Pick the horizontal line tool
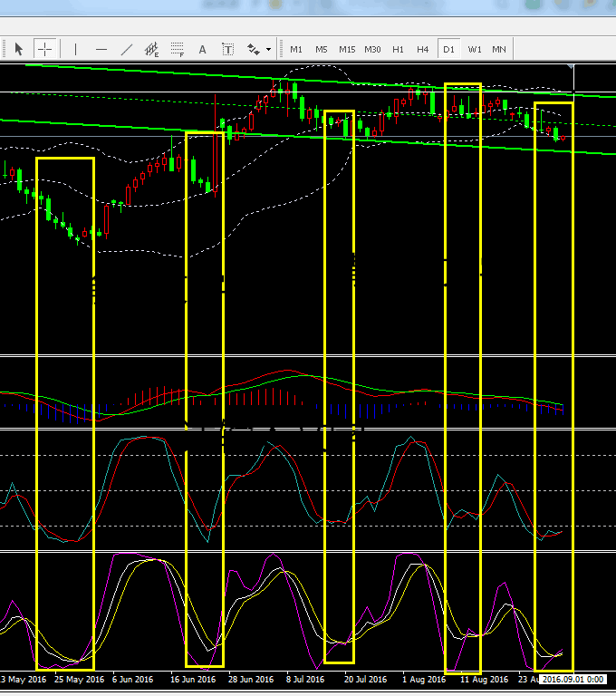 coord(101,49)
